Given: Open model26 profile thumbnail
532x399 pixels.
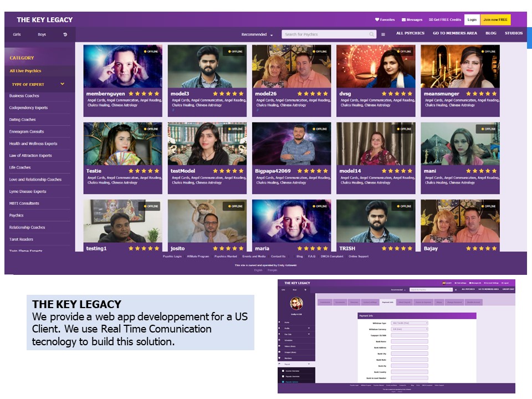Looking at the screenshot, I should [291, 66].
